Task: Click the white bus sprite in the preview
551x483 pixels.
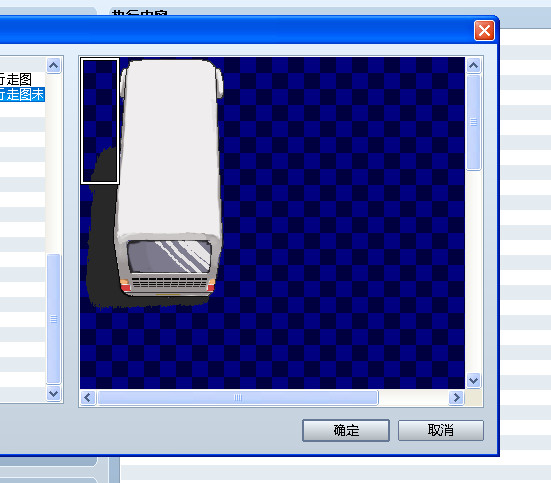Action: click(170, 179)
